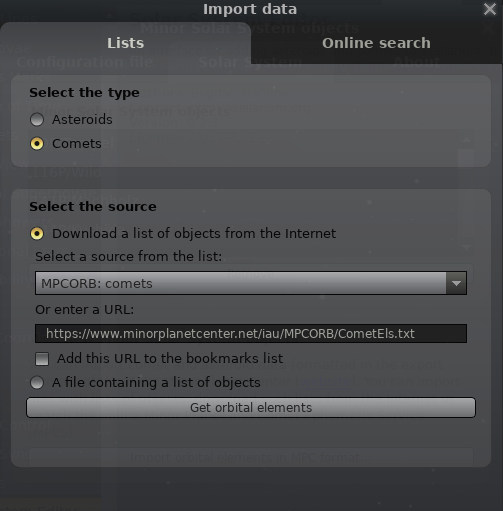This screenshot has width=503, height=511.
Task: Click the faint background list scroll-down arrow
Action: click(x=466, y=247)
